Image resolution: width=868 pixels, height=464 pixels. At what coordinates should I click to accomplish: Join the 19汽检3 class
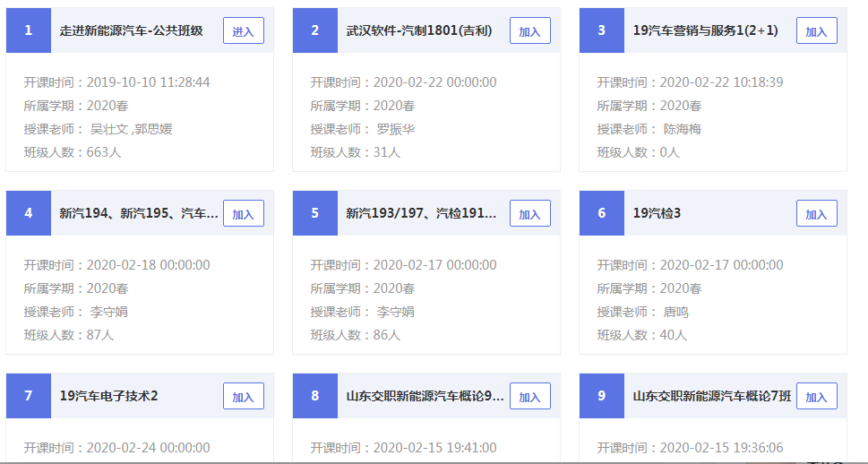[x=816, y=214]
